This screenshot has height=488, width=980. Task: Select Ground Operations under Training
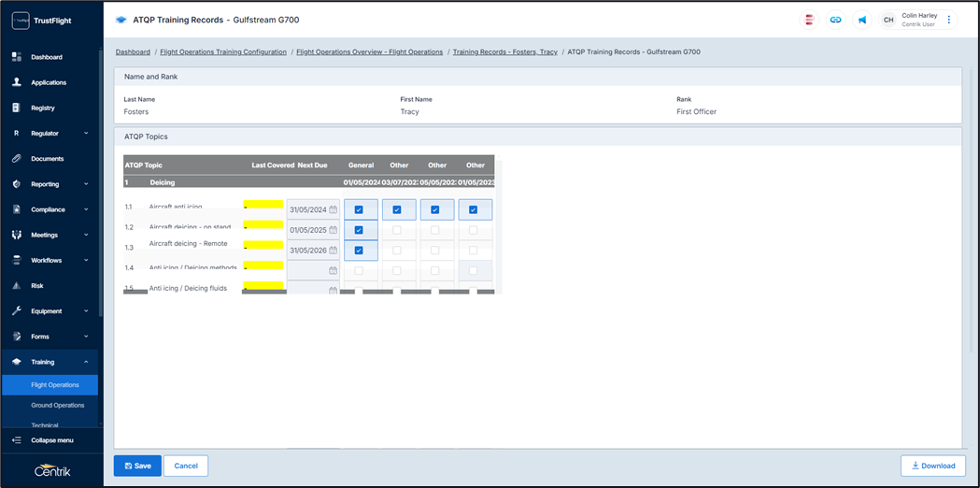(57, 406)
